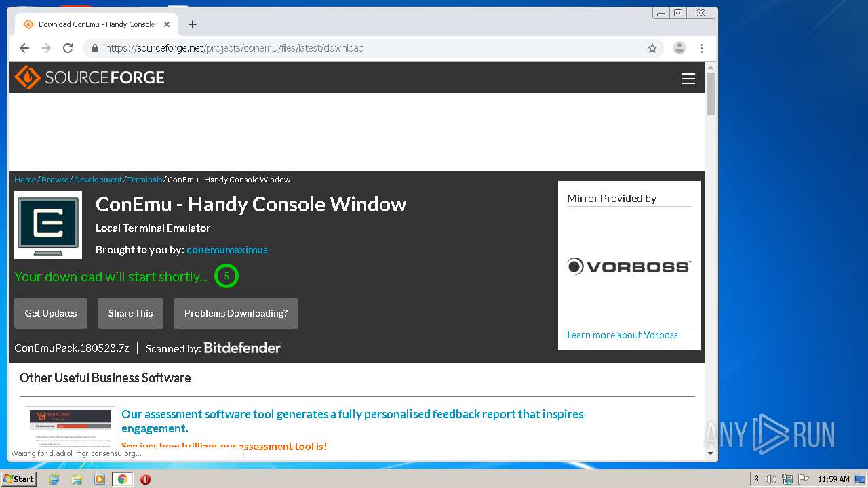Select the Download ConEmu tab
This screenshot has width=868, height=488.
point(95,24)
